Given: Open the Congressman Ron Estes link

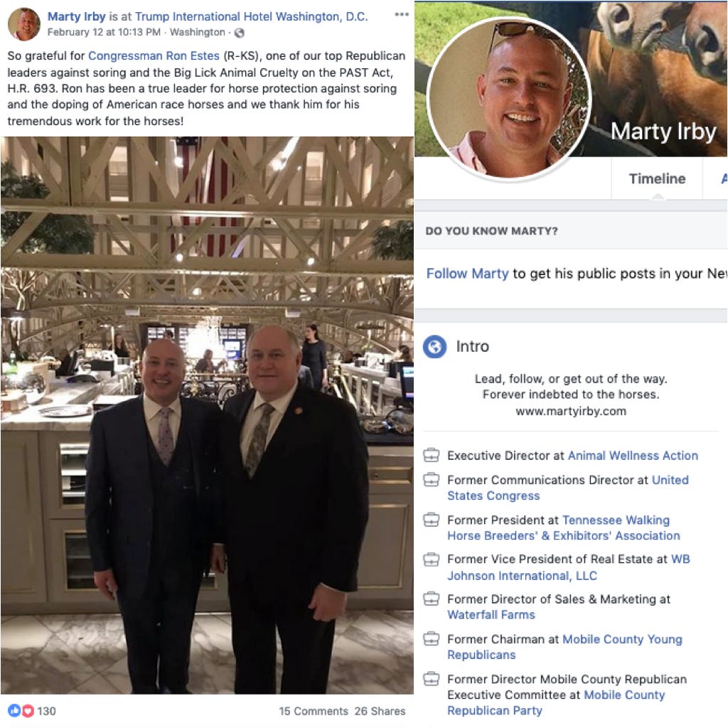Looking at the screenshot, I should click(154, 55).
